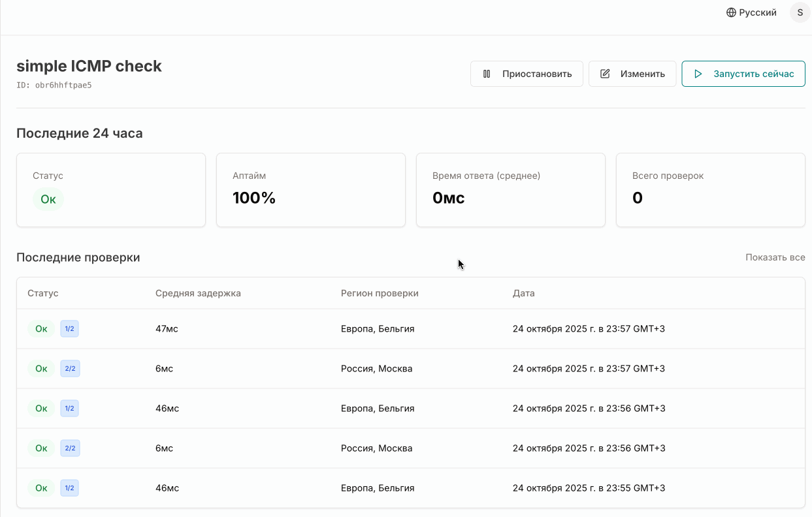Click the 2/2 badge in second check row
Image resolution: width=812 pixels, height=517 pixels.
pos(70,369)
